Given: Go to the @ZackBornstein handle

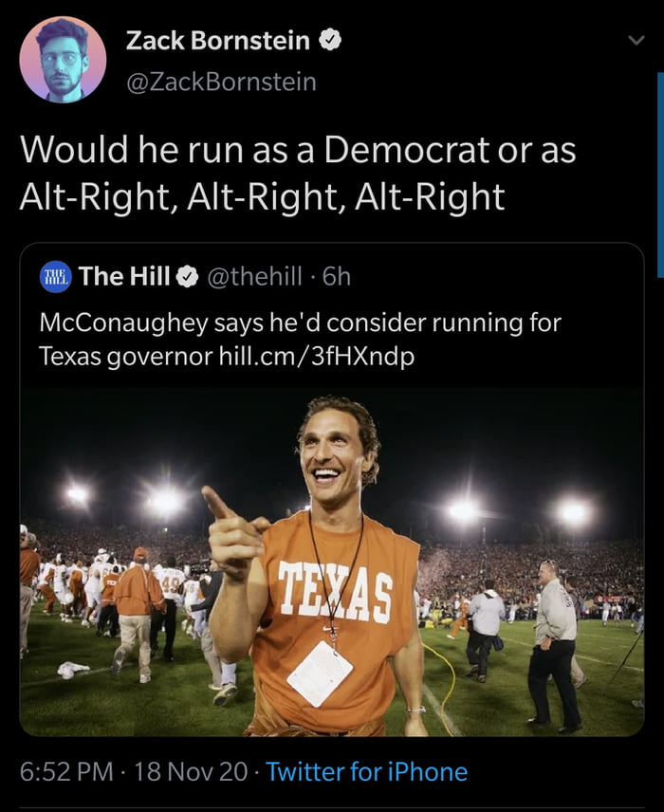Looking at the screenshot, I should tap(221, 83).
